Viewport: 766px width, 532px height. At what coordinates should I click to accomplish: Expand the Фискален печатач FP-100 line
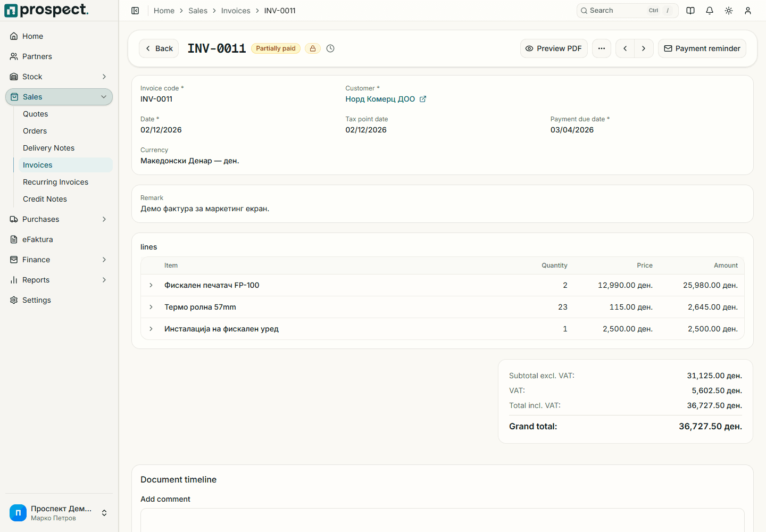(x=151, y=285)
